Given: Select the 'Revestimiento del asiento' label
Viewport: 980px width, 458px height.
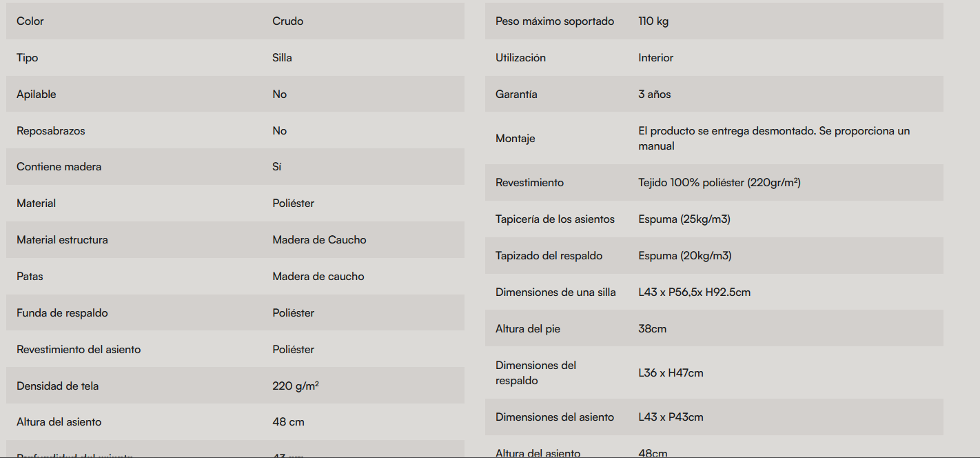Looking at the screenshot, I should pyautogui.click(x=79, y=350).
